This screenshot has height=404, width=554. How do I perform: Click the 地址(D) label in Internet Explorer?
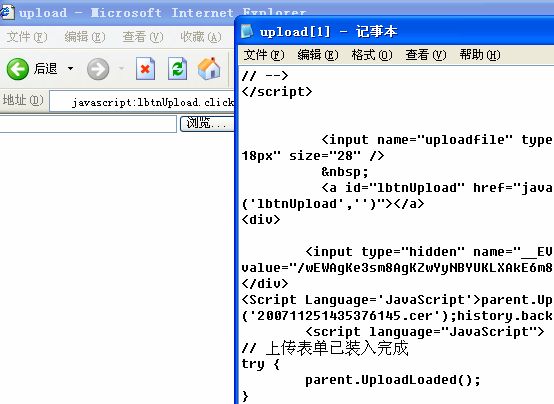click(23, 100)
